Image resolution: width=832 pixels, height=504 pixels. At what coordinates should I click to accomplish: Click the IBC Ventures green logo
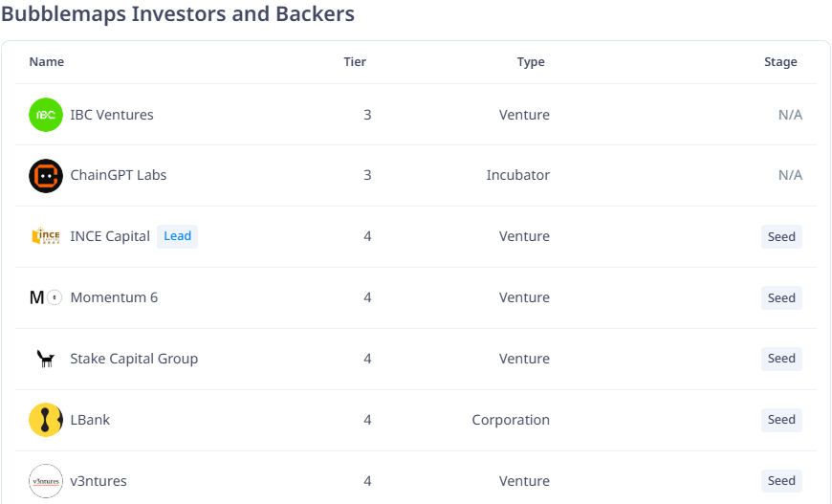[x=46, y=115]
